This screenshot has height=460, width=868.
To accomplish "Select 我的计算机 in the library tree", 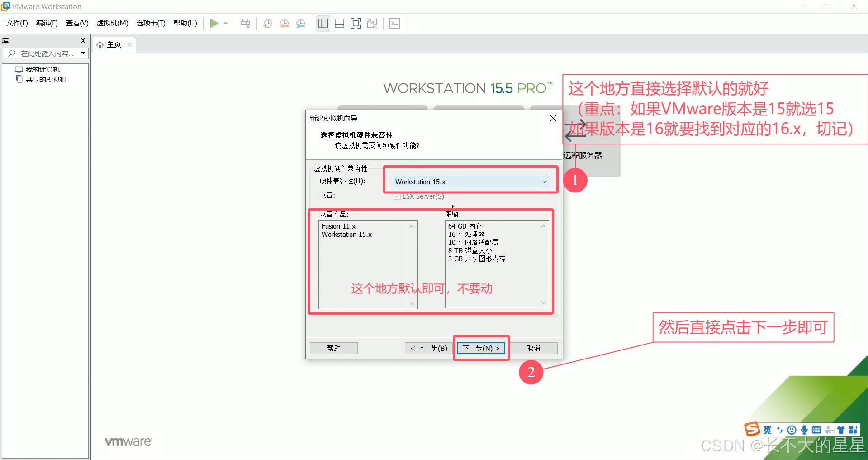I will coord(43,69).
